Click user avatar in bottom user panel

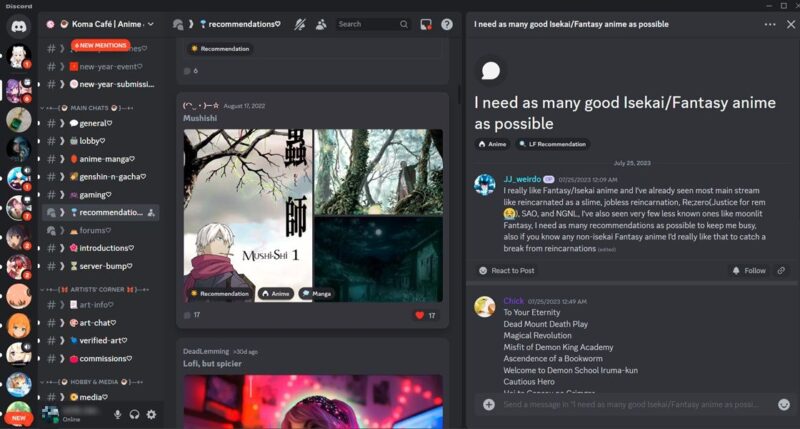50,414
